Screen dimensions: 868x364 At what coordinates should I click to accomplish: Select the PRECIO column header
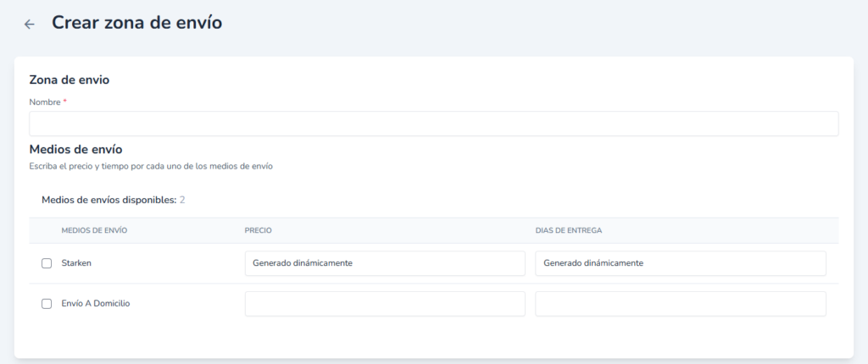[x=258, y=230]
